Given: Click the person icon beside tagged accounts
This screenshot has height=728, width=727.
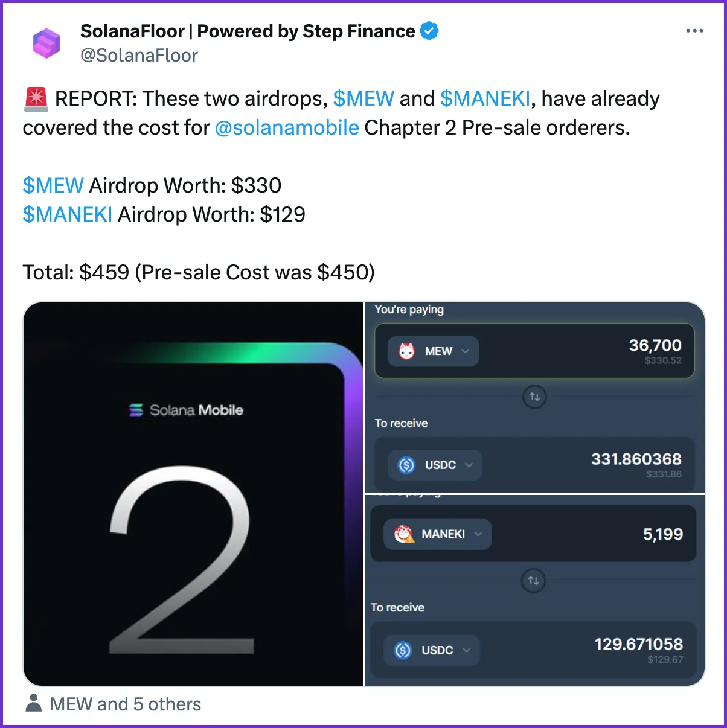Looking at the screenshot, I should [x=34, y=703].
